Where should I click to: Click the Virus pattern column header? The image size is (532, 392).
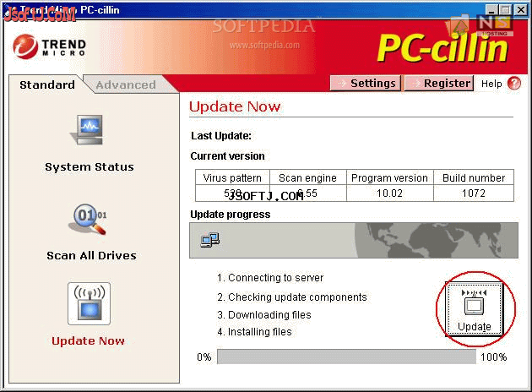[x=232, y=178]
